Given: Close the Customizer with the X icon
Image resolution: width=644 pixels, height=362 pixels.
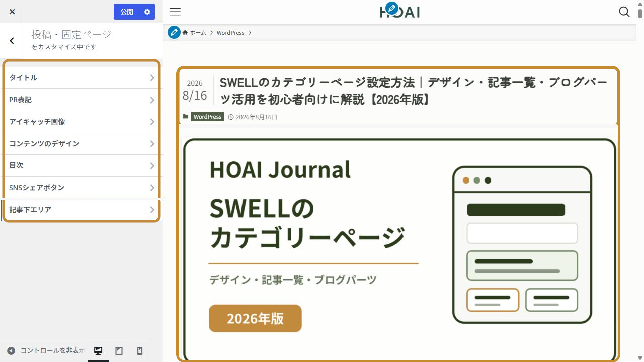Looking at the screenshot, I should [x=12, y=12].
